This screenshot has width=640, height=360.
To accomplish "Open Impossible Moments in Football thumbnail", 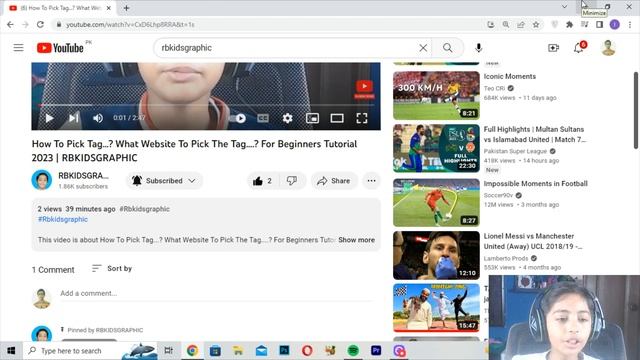I will [436, 202].
